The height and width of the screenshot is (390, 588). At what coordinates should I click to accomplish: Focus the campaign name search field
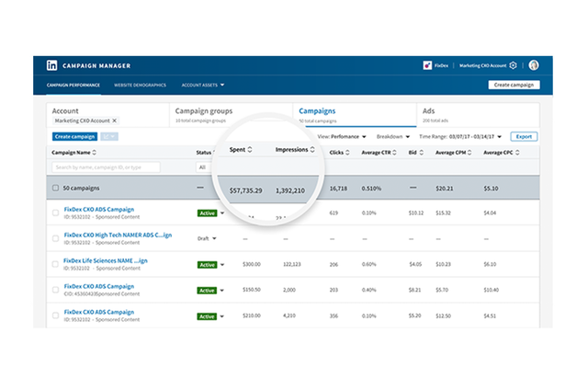[x=107, y=167]
